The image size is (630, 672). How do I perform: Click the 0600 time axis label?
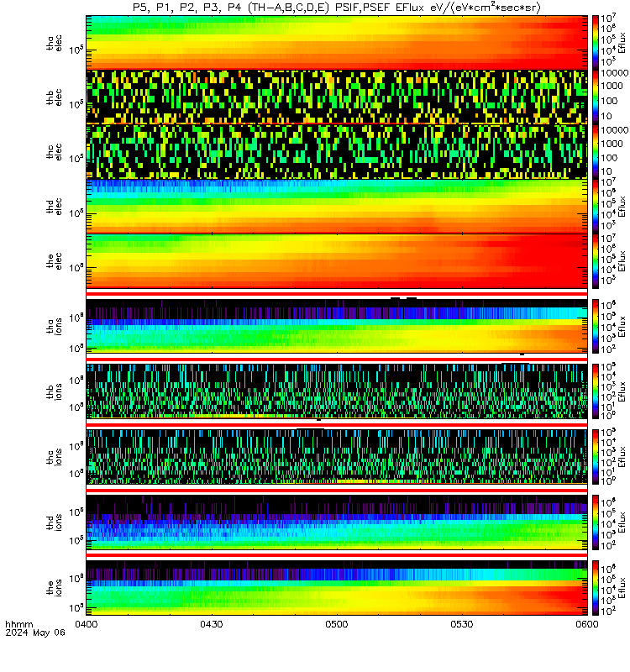tap(587, 624)
